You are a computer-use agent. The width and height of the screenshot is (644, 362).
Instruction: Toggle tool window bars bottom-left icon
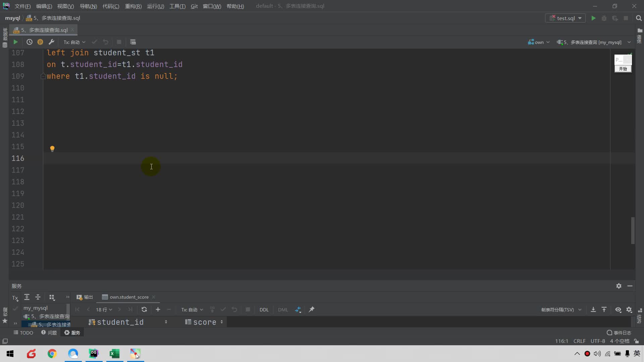5,341
